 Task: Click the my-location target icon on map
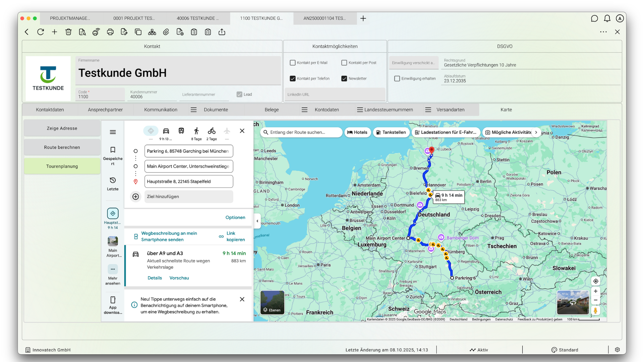coord(596,281)
